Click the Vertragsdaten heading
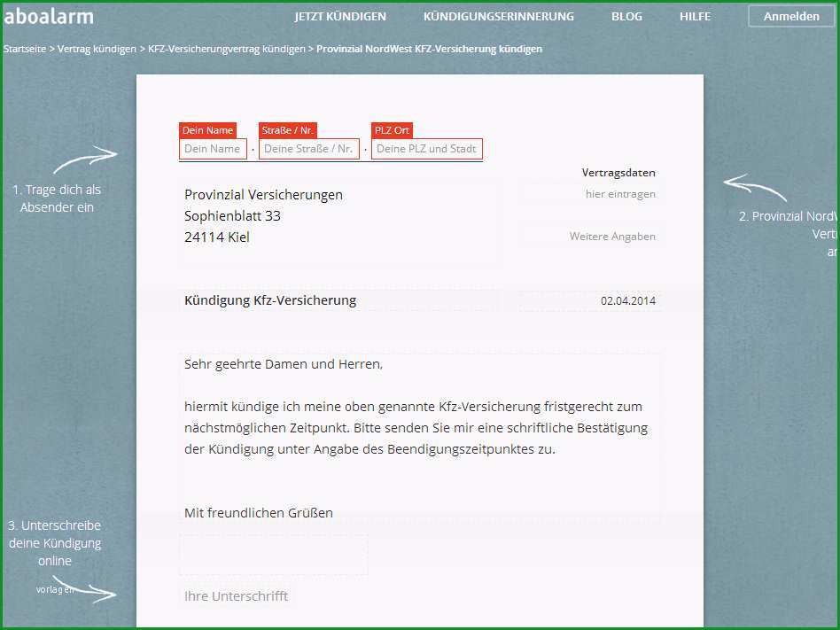The width and height of the screenshot is (840, 630). coord(618,173)
